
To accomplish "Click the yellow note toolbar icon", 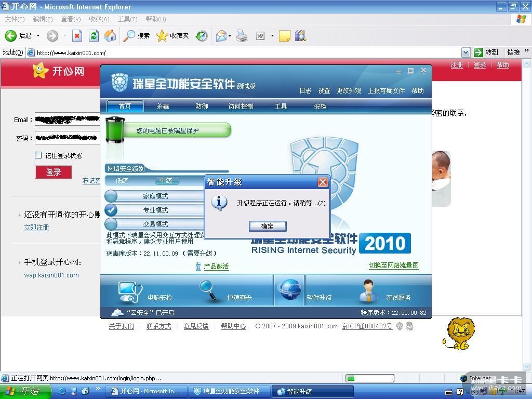I will click(284, 36).
